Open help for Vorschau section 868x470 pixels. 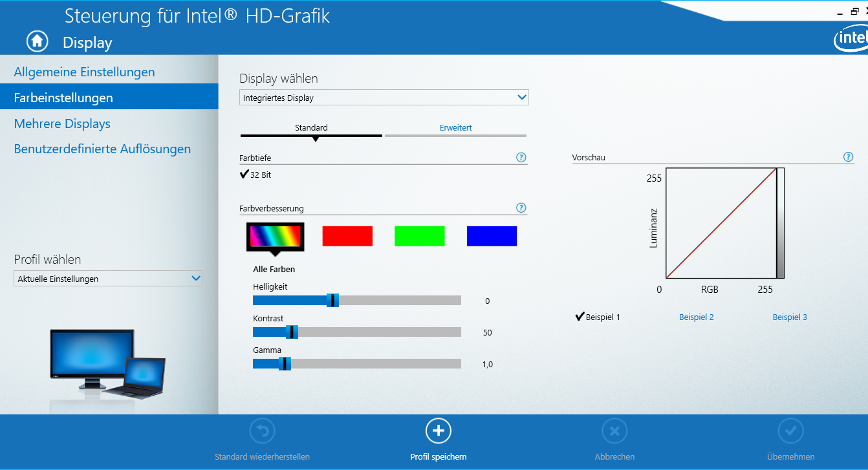(x=848, y=156)
